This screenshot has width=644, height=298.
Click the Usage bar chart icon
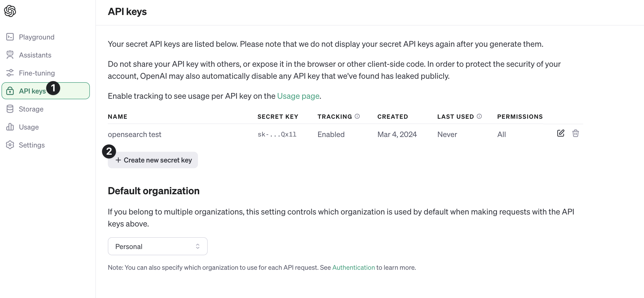click(10, 127)
